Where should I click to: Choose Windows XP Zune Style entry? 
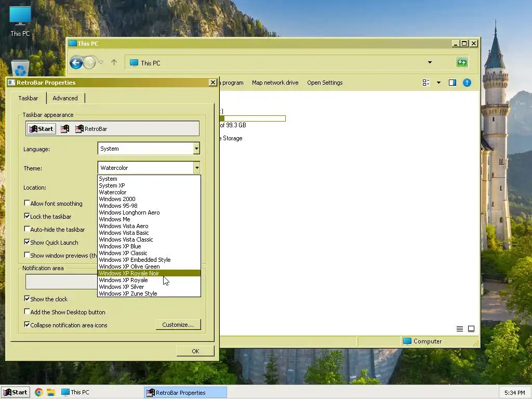[x=149, y=294]
